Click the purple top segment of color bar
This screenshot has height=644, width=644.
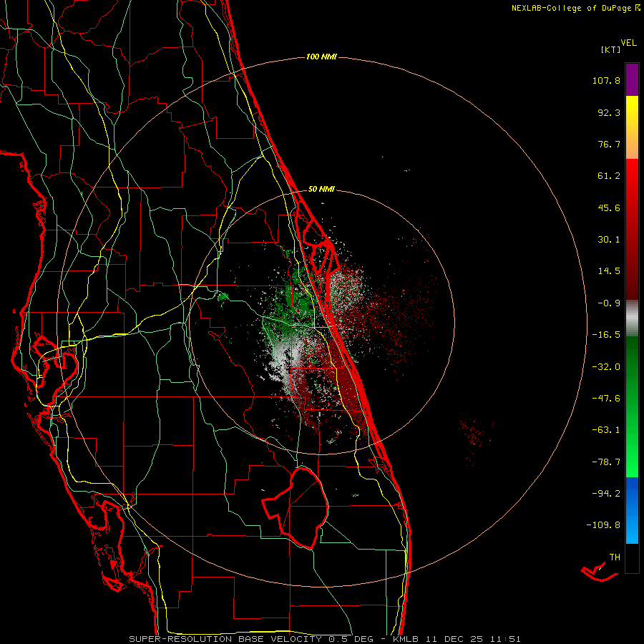tap(632, 80)
